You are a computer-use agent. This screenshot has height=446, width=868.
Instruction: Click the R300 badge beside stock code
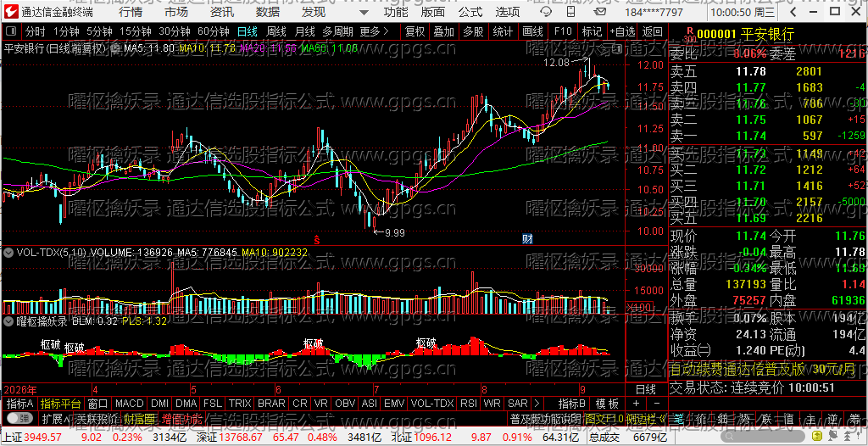coord(689,35)
